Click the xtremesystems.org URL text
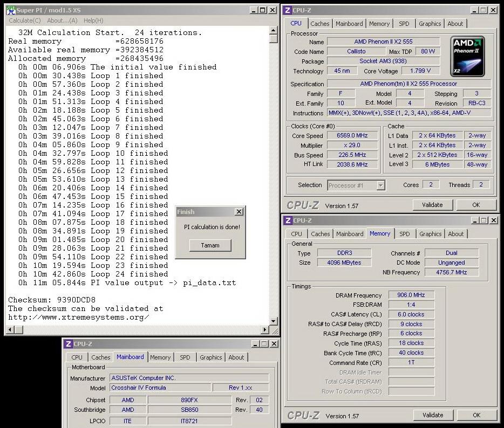 point(79,317)
